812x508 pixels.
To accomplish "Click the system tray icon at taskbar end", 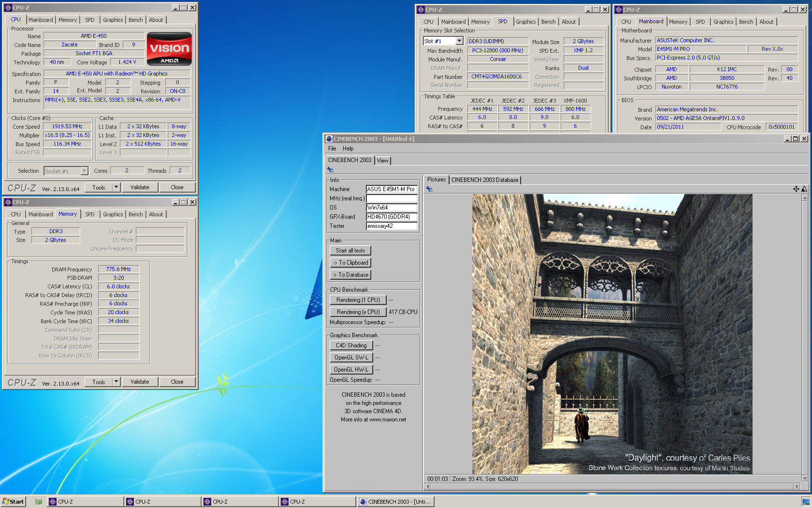I will [x=806, y=502].
